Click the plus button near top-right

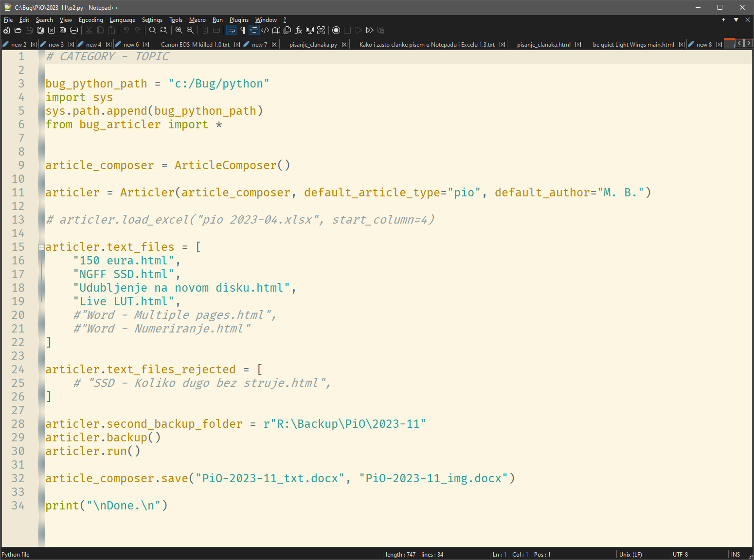[x=723, y=20]
